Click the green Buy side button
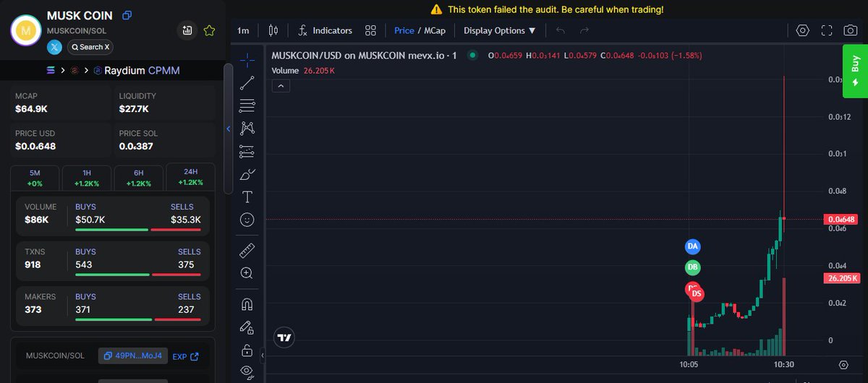Screen dimensions: 868x383 coord(855,71)
